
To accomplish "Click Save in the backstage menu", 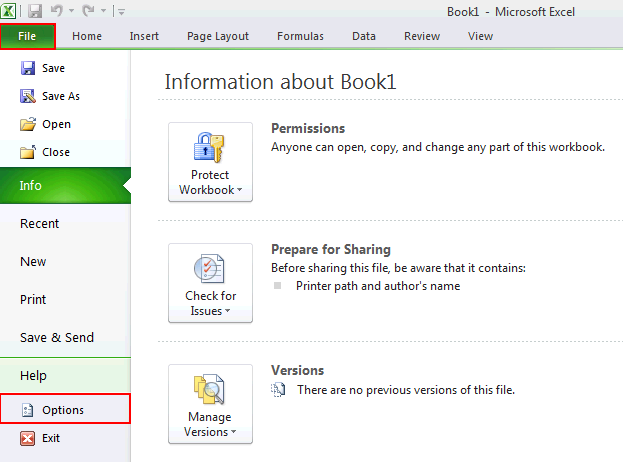I will tap(53, 68).
